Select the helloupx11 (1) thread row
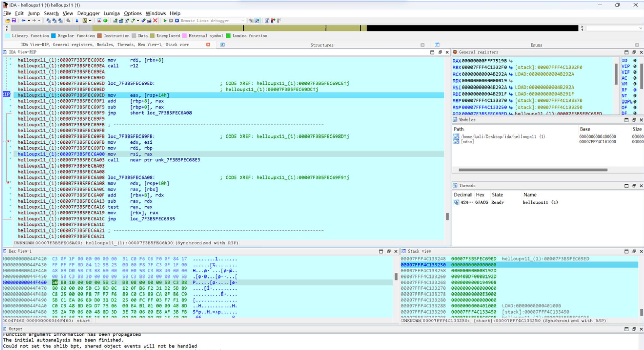Image resolution: width=644 pixels, height=350 pixels. (547, 202)
